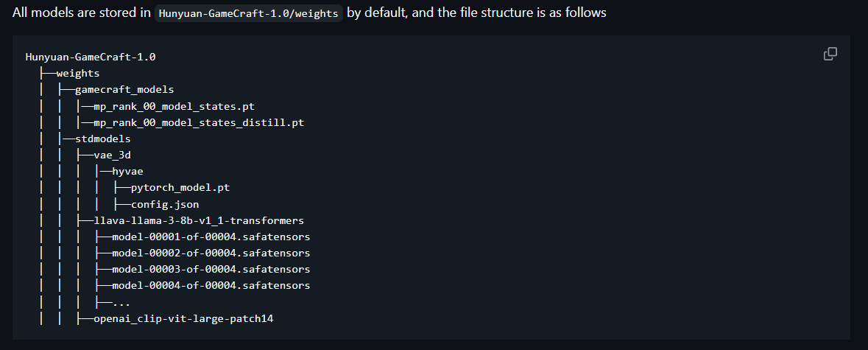This screenshot has width=868, height=350.
Task: Click Hunyuan-GameCraft-1.0 root folder line
Action: pyautogui.click(x=91, y=57)
